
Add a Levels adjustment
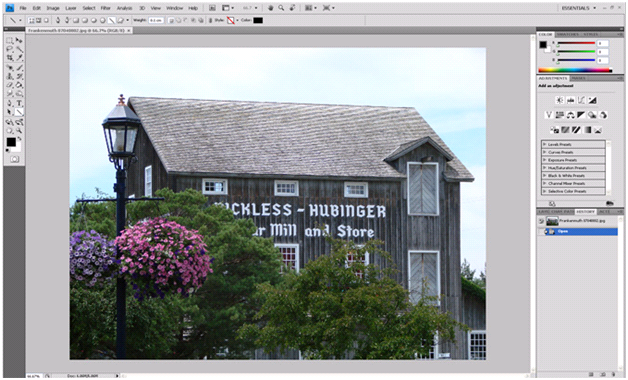570,101
